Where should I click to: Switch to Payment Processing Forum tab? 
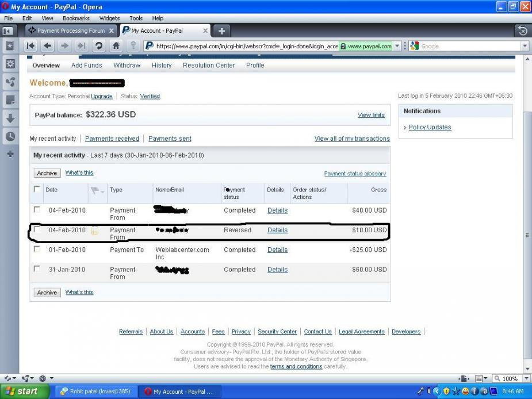click(71, 31)
